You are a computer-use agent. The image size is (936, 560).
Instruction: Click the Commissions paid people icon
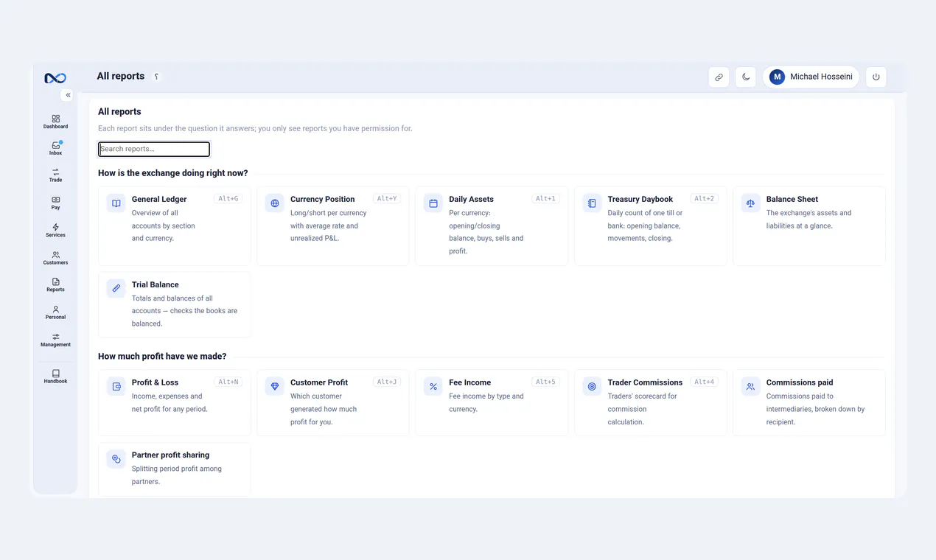(x=750, y=386)
